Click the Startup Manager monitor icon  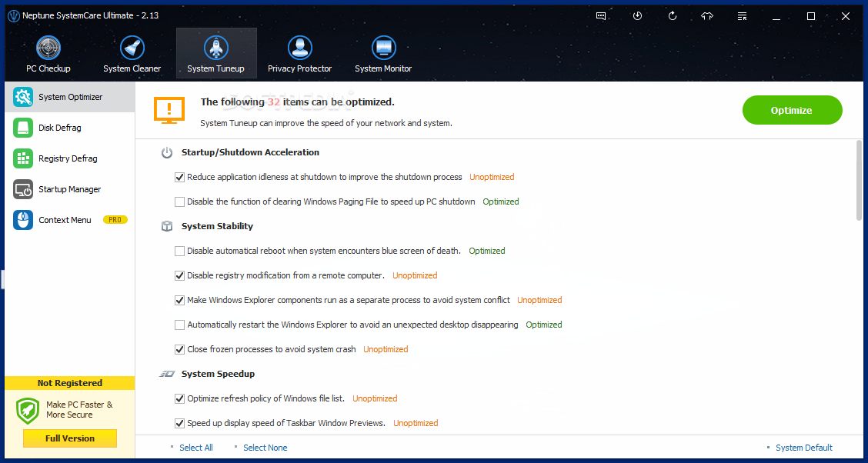(23, 189)
